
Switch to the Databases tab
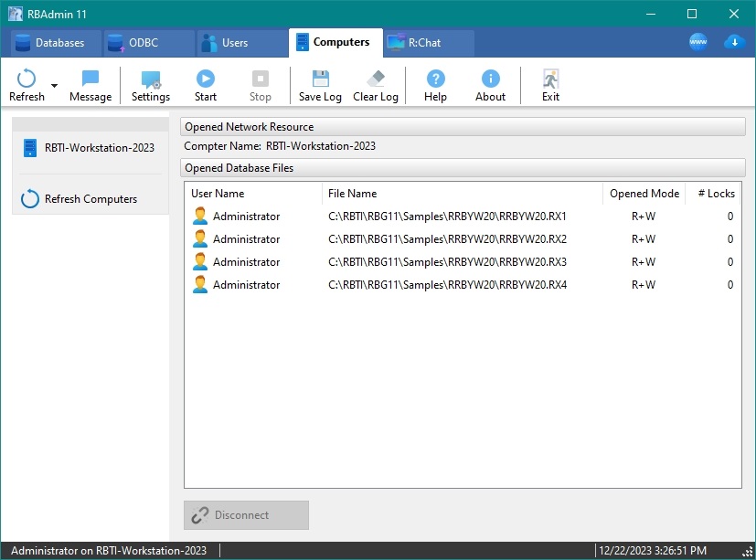pos(55,43)
